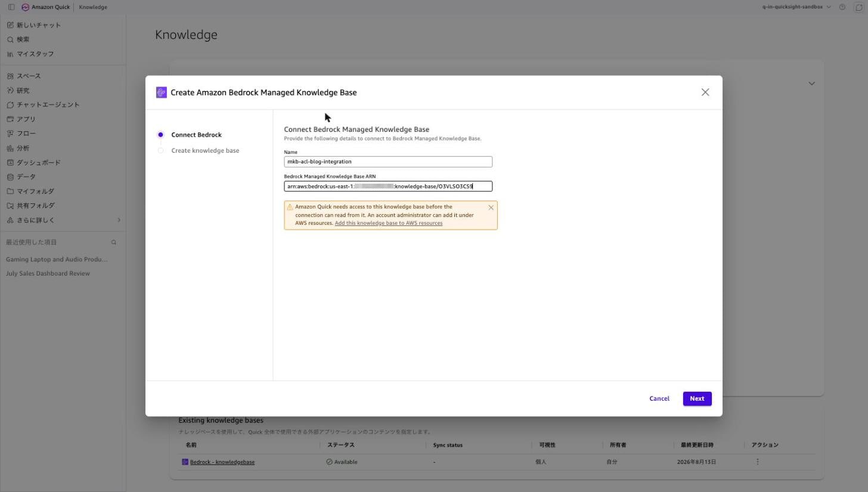Search recent items with magnifier icon

click(x=114, y=242)
